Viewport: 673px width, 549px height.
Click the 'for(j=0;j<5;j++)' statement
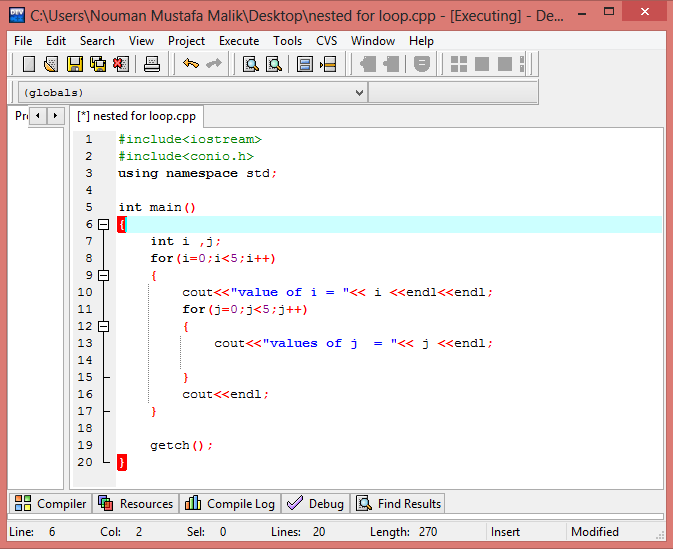245,309
